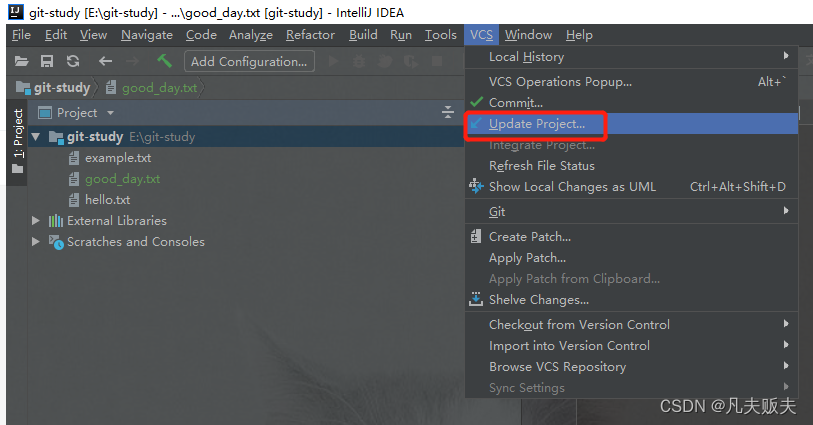Click the example.txt file icon
813x425 pixels.
(x=74, y=158)
